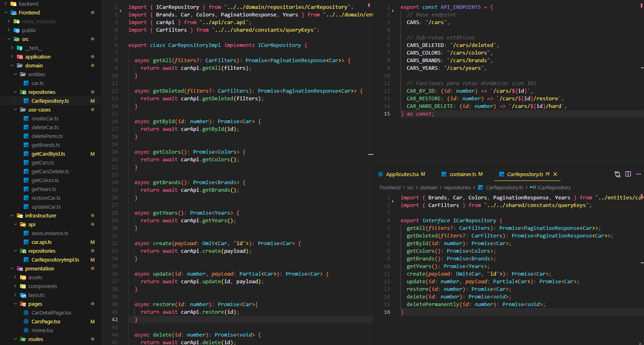644x345 pixels.
Task: Click the modified dot next to Frontend folder
Action: coord(93,12)
